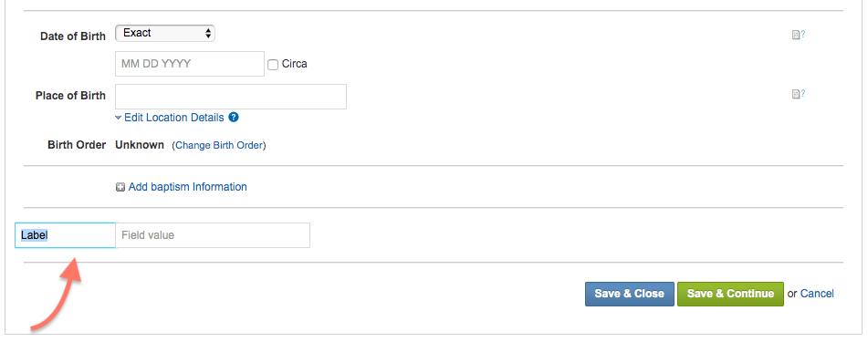This screenshot has height=342, width=868.
Task: Toggle the disclosure triangle before Edit Location Details
Action: [x=118, y=118]
